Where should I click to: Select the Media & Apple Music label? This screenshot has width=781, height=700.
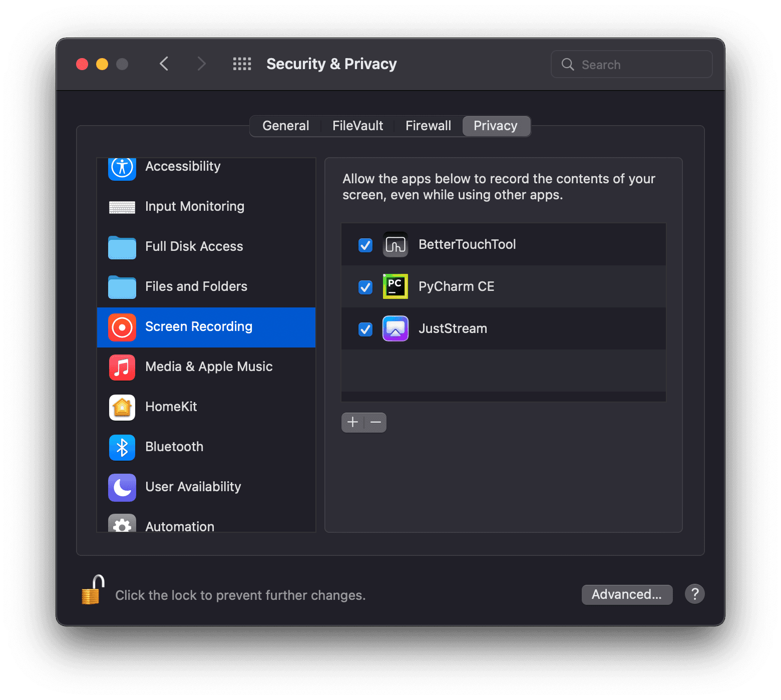209,367
